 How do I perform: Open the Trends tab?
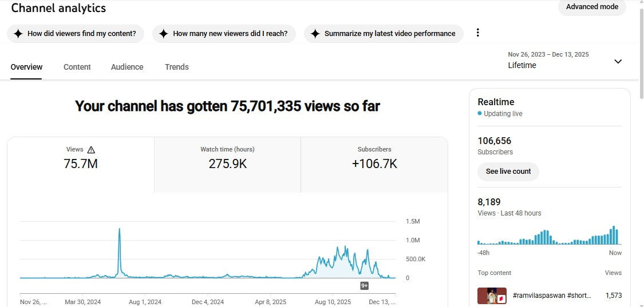point(176,67)
